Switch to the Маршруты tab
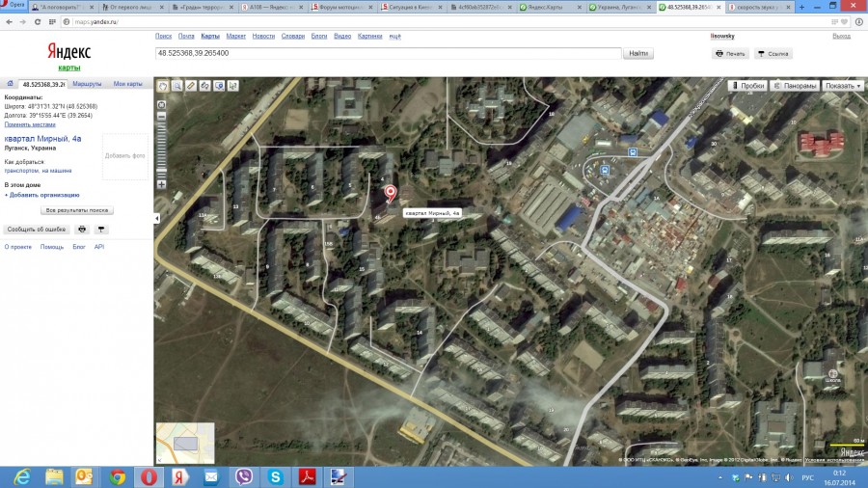This screenshot has height=488, width=868. tap(87, 85)
